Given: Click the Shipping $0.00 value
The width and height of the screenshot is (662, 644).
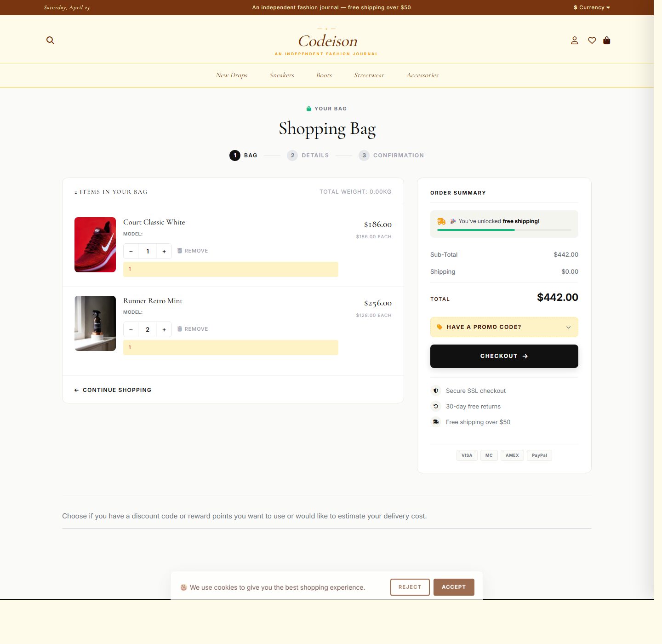Looking at the screenshot, I should pos(570,271).
